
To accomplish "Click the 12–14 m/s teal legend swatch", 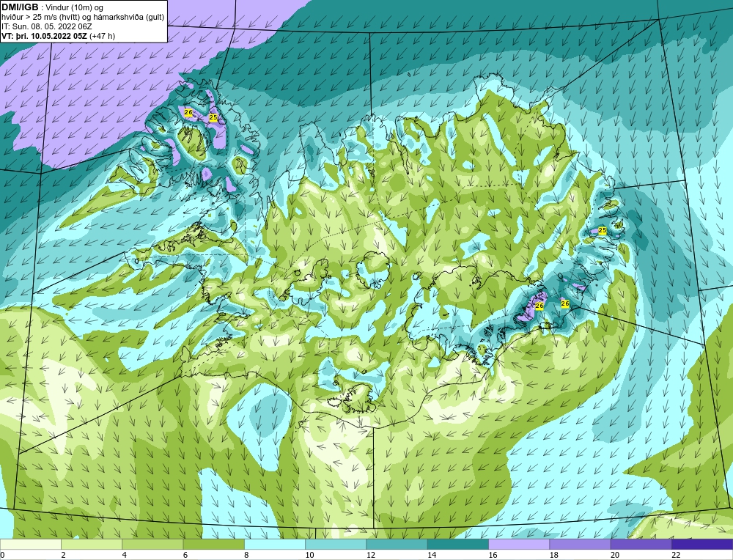I will click(x=397, y=544).
